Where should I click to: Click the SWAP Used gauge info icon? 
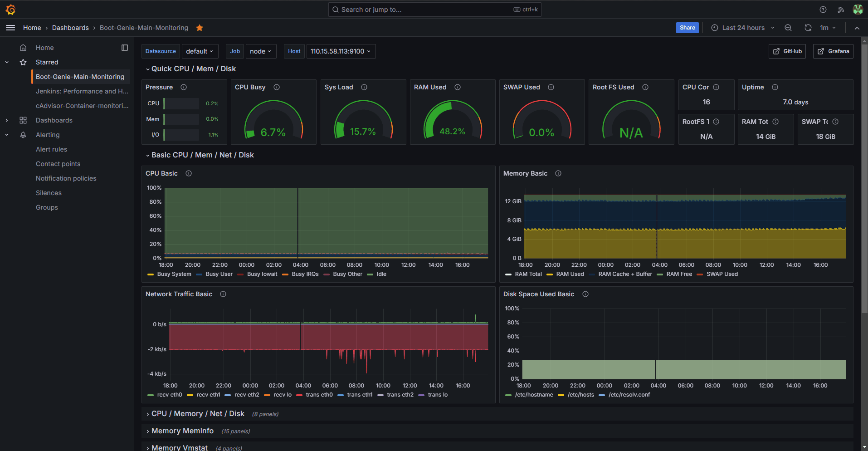point(551,87)
